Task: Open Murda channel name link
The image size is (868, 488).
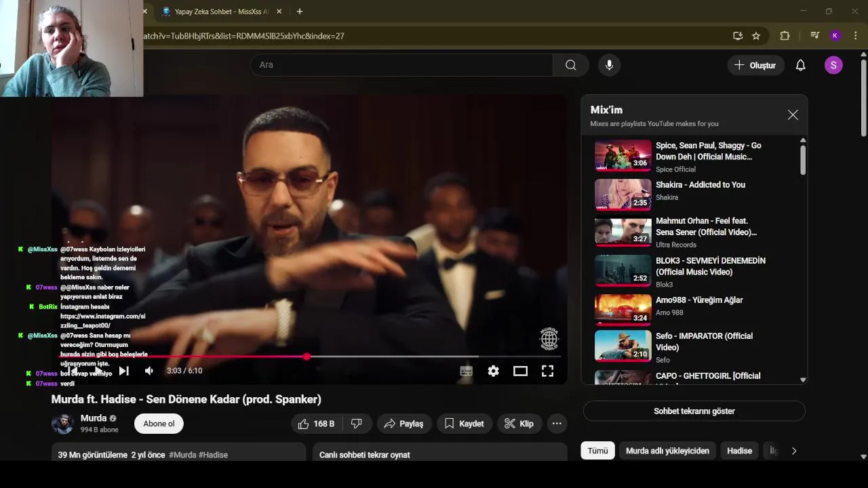Action: click(94, 418)
